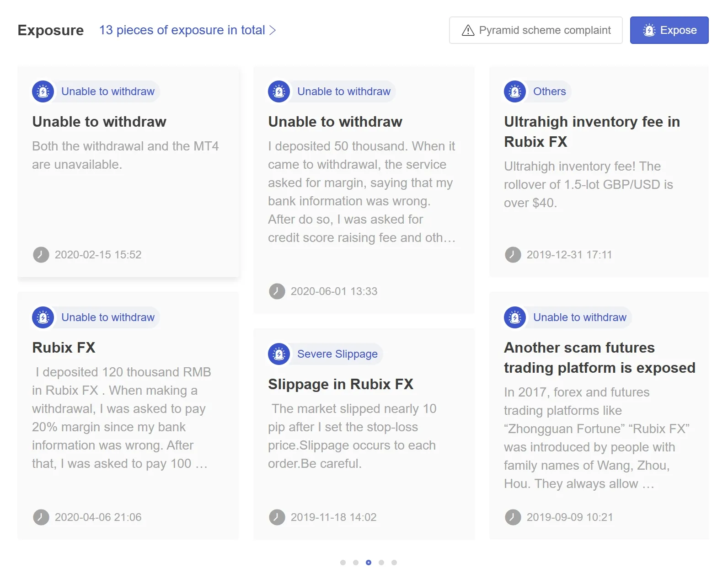728x579 pixels.
Task: Click siren icon on scam futures card
Action: click(515, 317)
